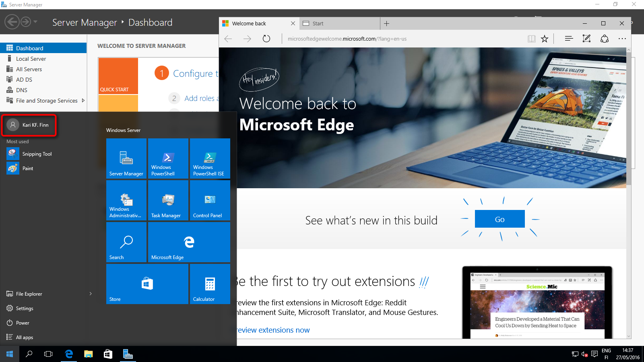Open Paint from Most used
The image size is (644, 362).
click(x=48, y=168)
